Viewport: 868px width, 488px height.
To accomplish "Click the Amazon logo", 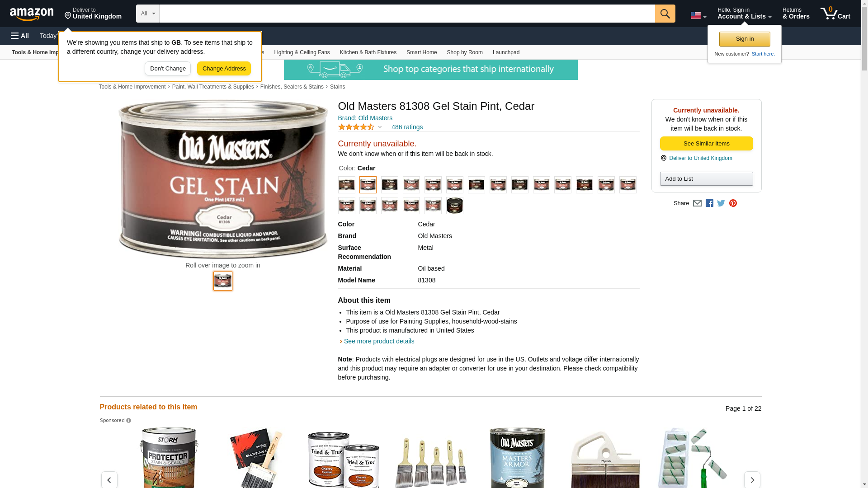I will (32, 14).
